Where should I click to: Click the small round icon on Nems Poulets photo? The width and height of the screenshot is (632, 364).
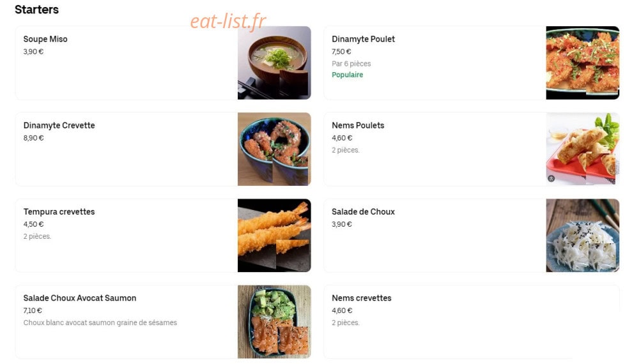click(x=551, y=178)
